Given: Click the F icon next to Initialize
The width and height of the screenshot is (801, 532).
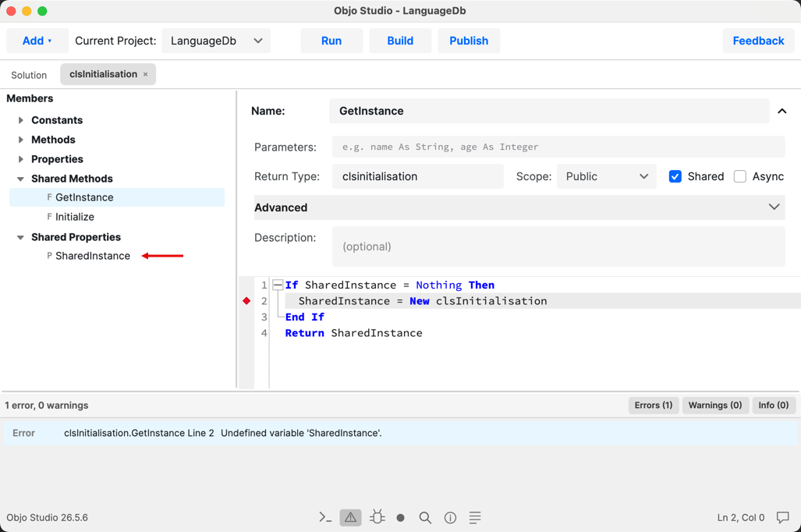Looking at the screenshot, I should pyautogui.click(x=50, y=217).
